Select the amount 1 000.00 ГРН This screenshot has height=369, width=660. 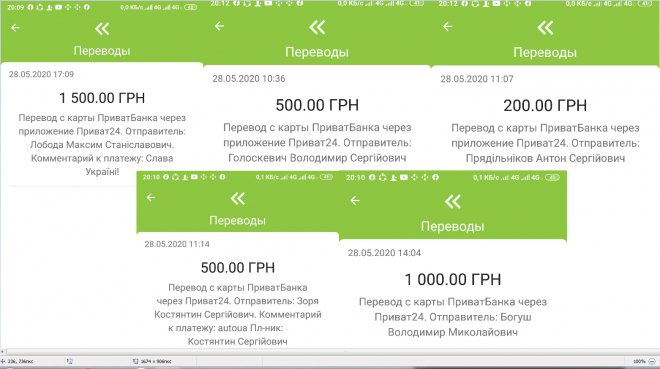(453, 279)
